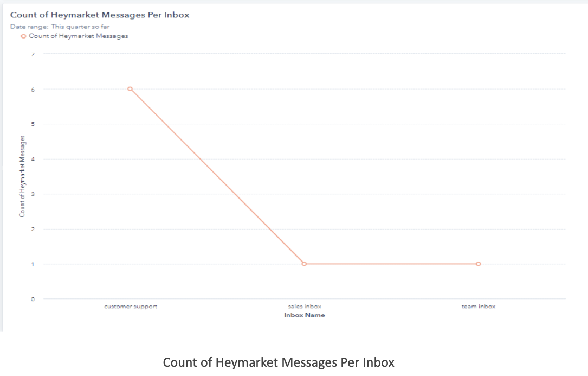Select the sales inbox data point marker
This screenshot has height=376, width=588.
304,264
